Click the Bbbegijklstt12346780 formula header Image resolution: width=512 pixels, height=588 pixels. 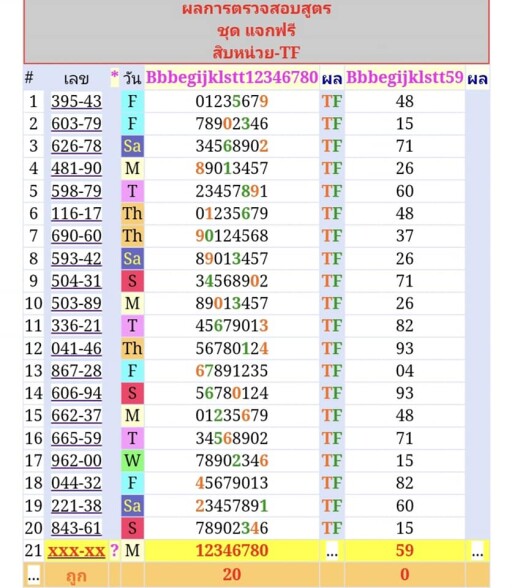pyautogui.click(x=232, y=78)
